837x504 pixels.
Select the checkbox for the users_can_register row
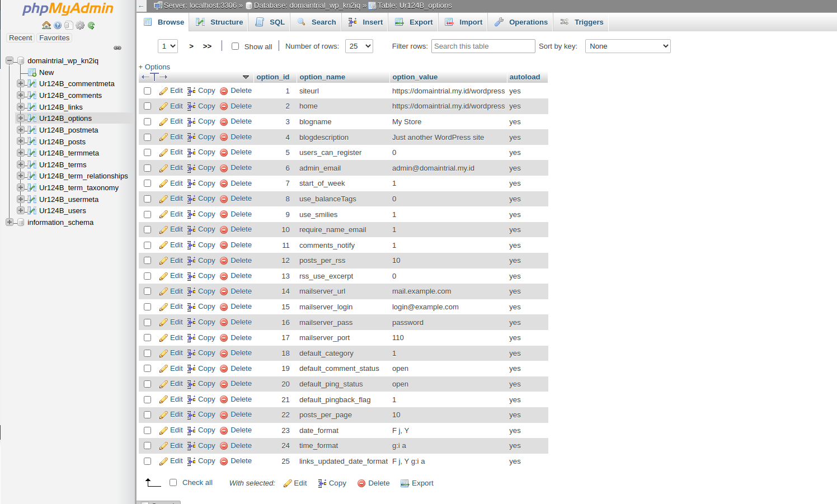tap(147, 152)
